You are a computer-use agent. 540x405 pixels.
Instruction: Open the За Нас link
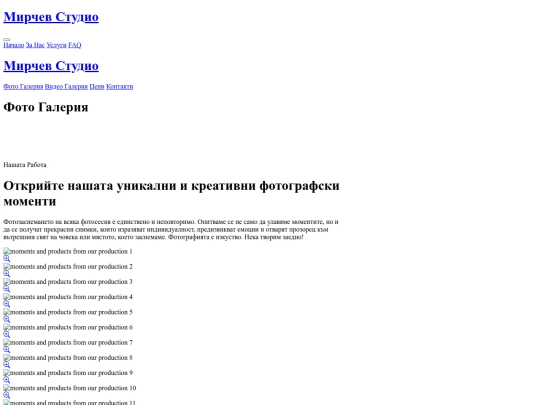coord(35,45)
